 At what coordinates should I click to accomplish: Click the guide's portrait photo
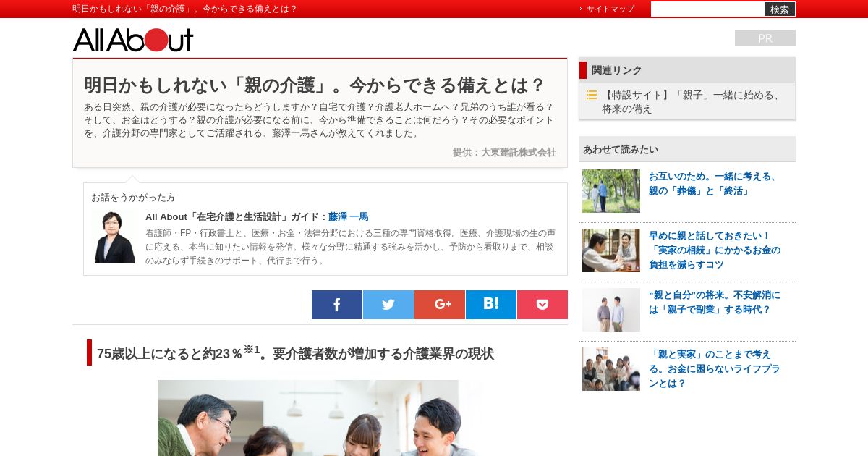[x=114, y=237]
